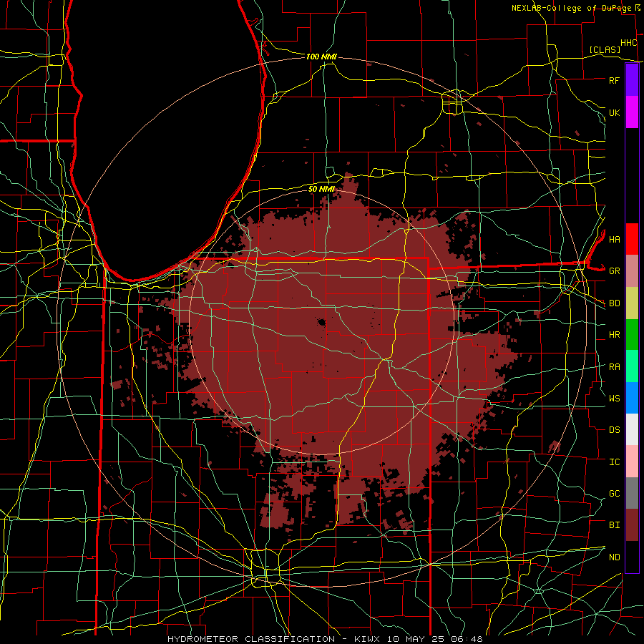Click the HYDROMETEOR CLASSIFICATION title text
644x644 pixels.
click(x=251, y=639)
